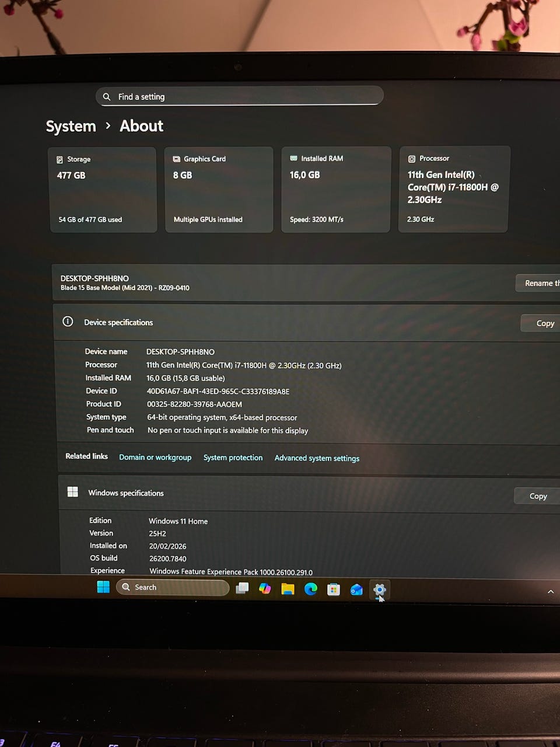Open Microsoft Store from the taskbar
This screenshot has width=560, height=747.
click(x=334, y=589)
